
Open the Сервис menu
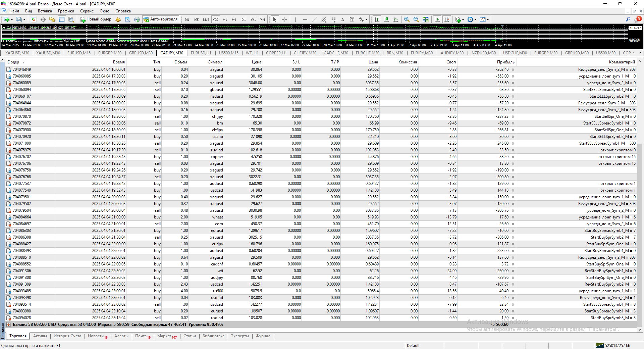pos(87,11)
